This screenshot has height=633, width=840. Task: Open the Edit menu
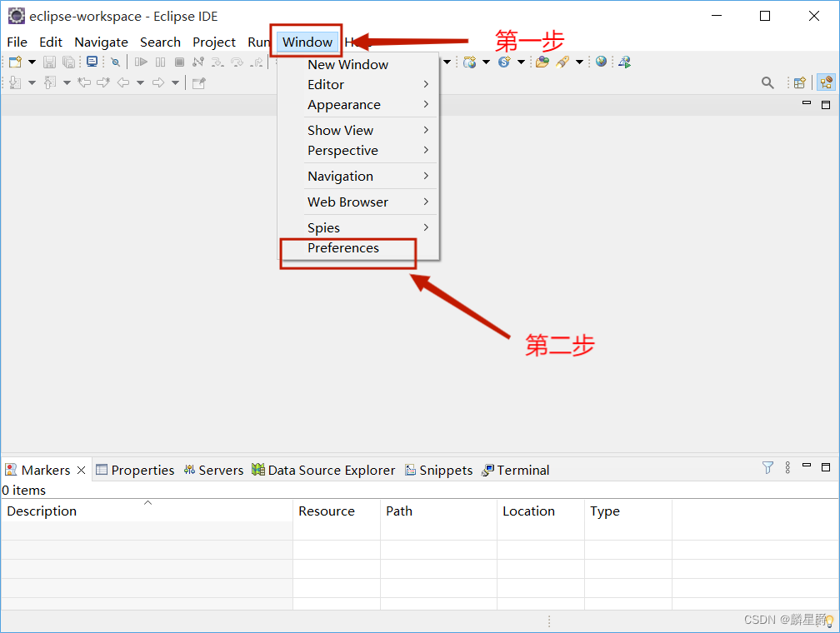50,42
